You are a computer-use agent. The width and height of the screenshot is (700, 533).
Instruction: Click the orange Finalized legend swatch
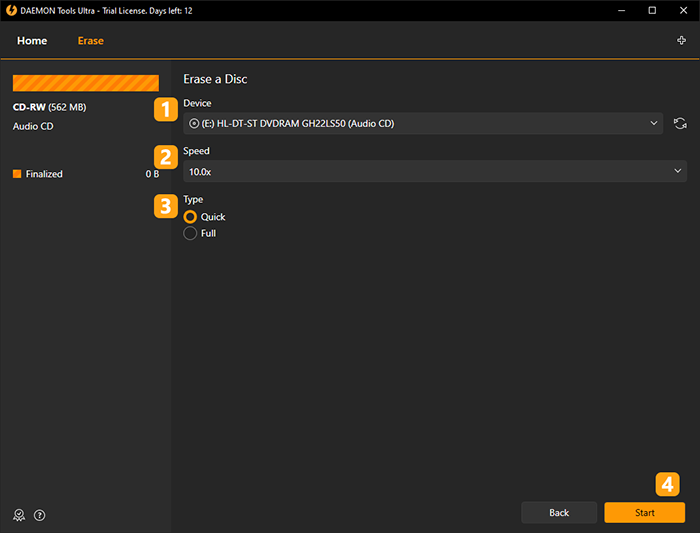17,174
